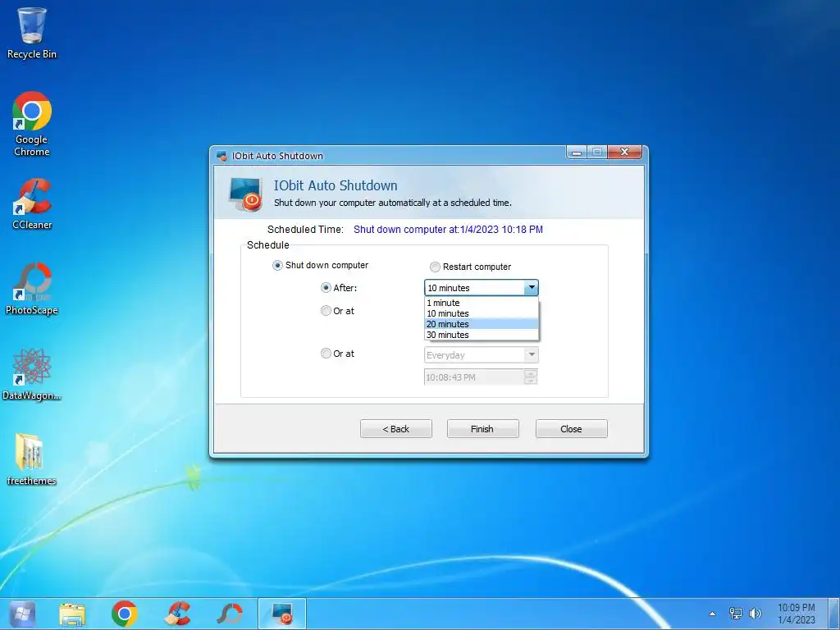The width and height of the screenshot is (840, 630).
Task: Open PhotoScape desktop shortcut
Action: tap(32, 290)
